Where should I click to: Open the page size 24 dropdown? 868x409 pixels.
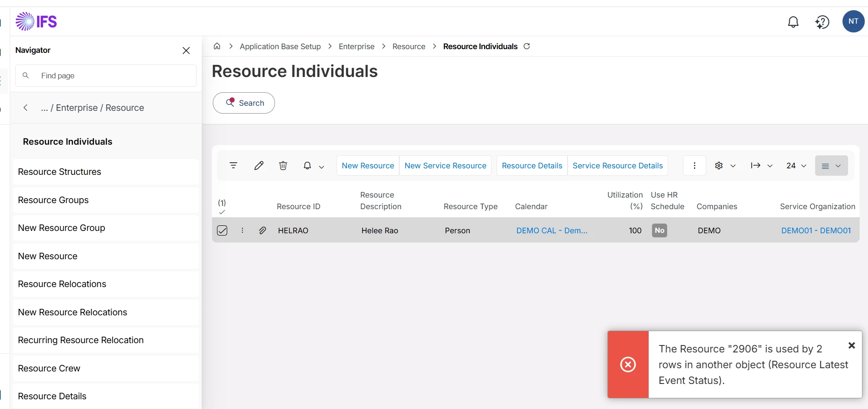point(797,166)
